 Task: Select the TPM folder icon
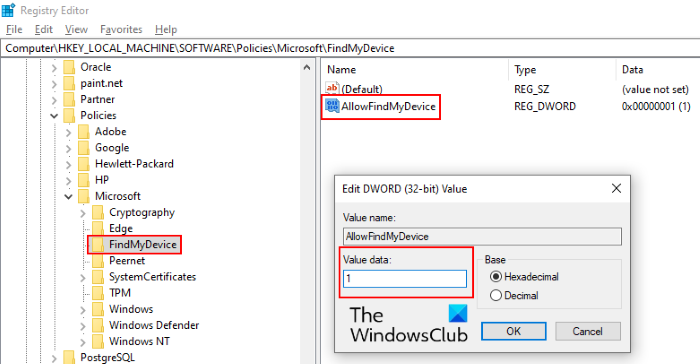tap(98, 293)
